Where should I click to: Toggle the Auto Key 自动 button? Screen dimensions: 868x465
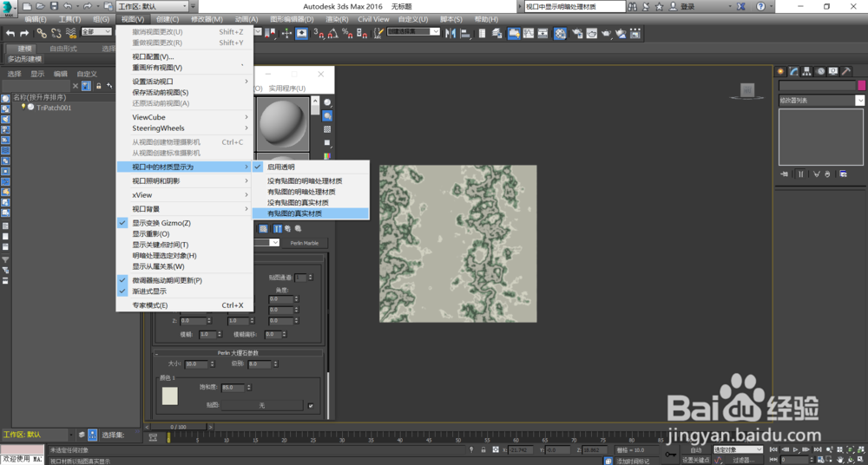pyautogui.click(x=696, y=450)
